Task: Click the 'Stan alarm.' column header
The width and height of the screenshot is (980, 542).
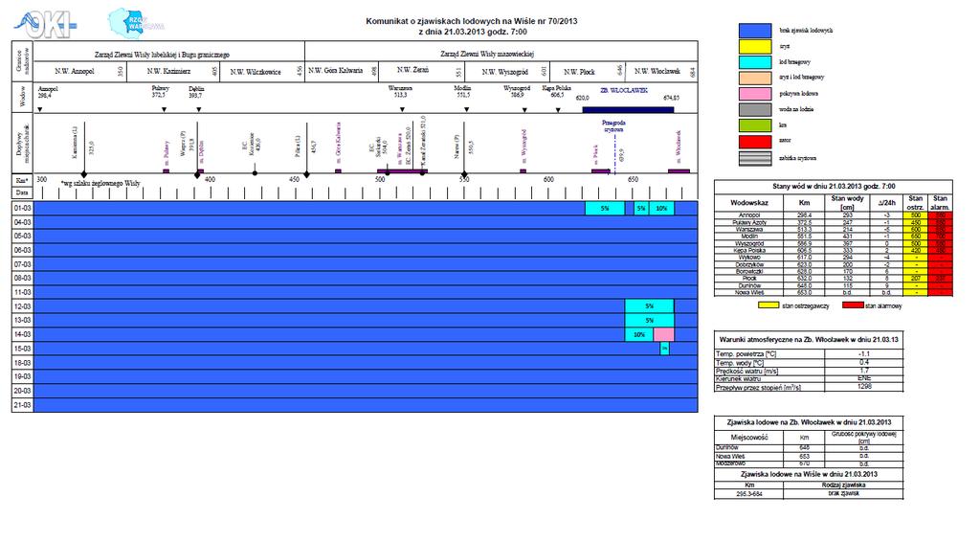Action: tap(940, 203)
